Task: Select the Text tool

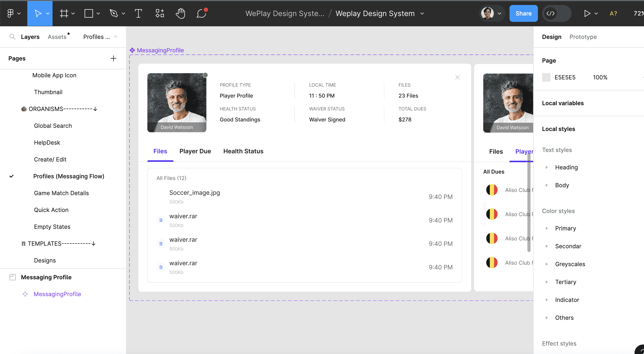Action: point(138,13)
